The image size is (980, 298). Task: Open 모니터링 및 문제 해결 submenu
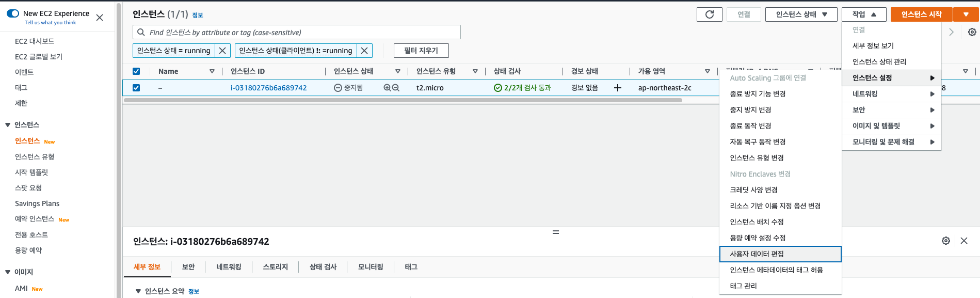(892, 142)
